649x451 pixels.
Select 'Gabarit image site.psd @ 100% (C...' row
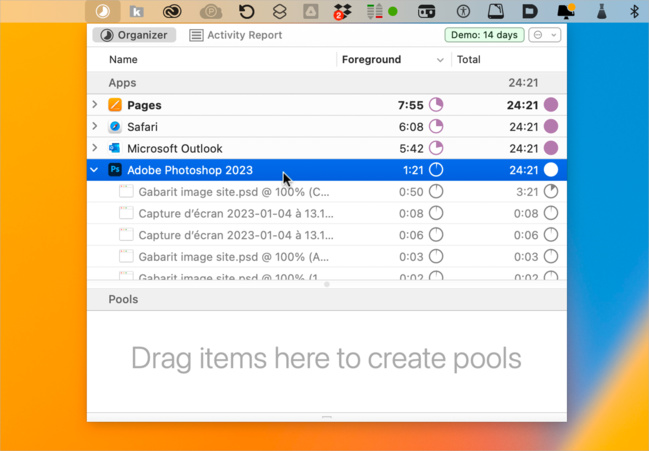327,192
